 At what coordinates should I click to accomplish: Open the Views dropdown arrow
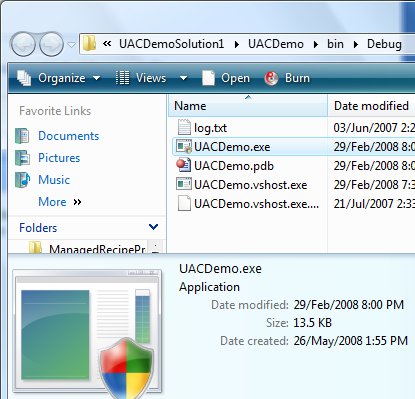[x=183, y=78]
